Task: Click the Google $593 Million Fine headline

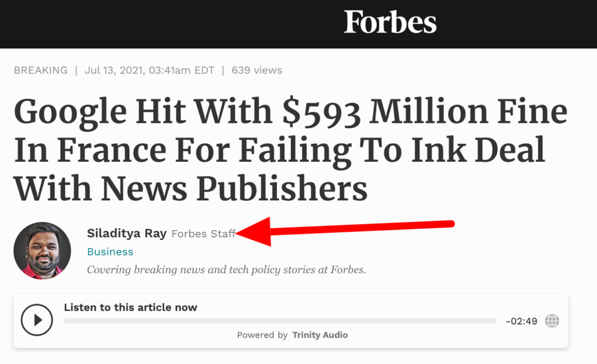Action: point(290,149)
